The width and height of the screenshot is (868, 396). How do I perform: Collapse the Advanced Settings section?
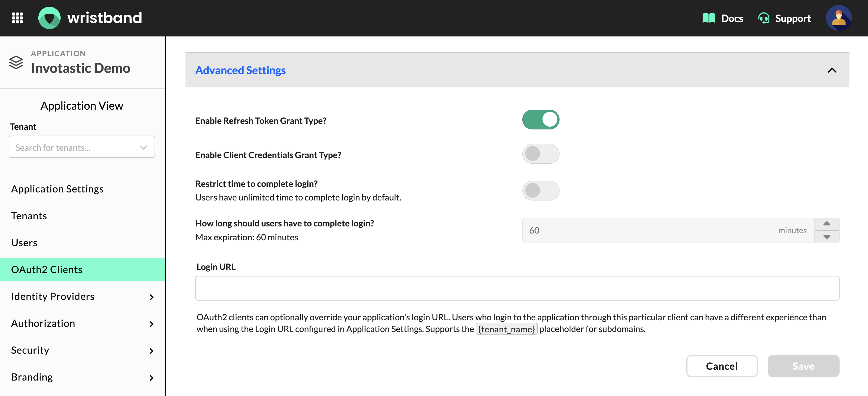832,70
